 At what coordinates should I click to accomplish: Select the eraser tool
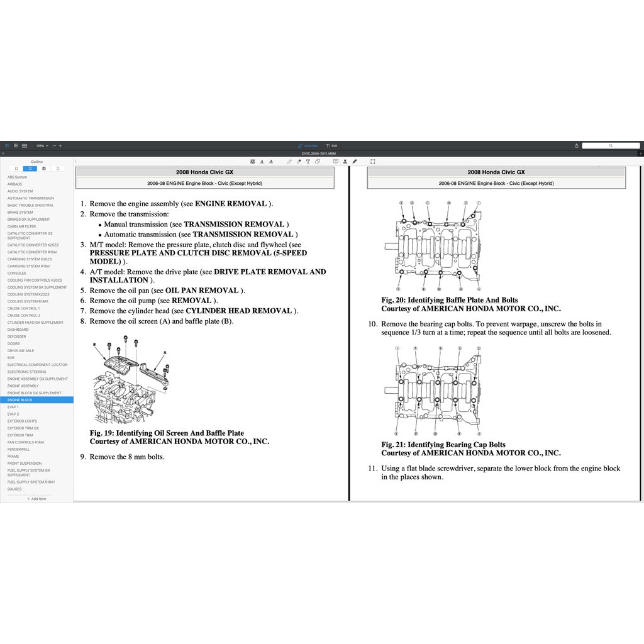pyautogui.click(x=299, y=162)
